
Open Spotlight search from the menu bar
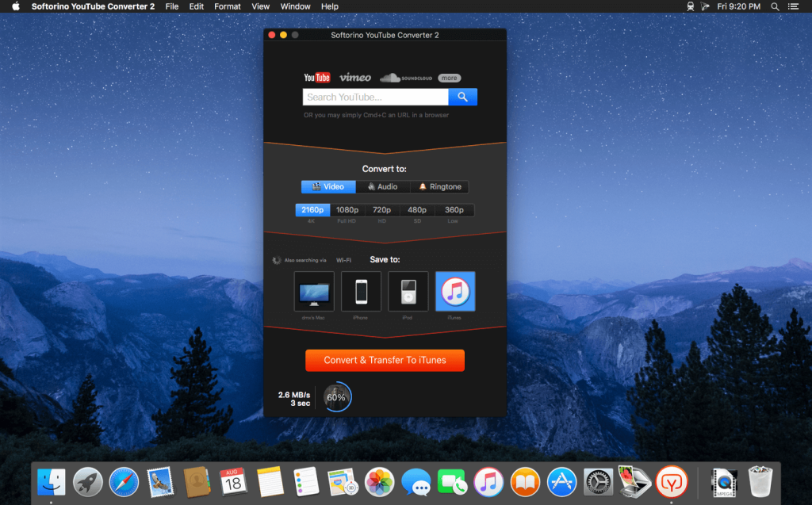[774, 6]
